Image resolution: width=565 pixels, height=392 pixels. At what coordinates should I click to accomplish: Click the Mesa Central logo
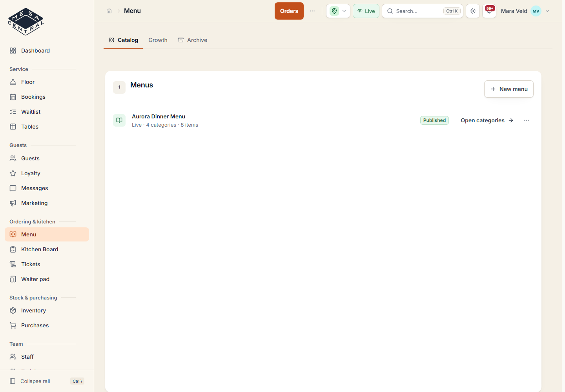26,22
